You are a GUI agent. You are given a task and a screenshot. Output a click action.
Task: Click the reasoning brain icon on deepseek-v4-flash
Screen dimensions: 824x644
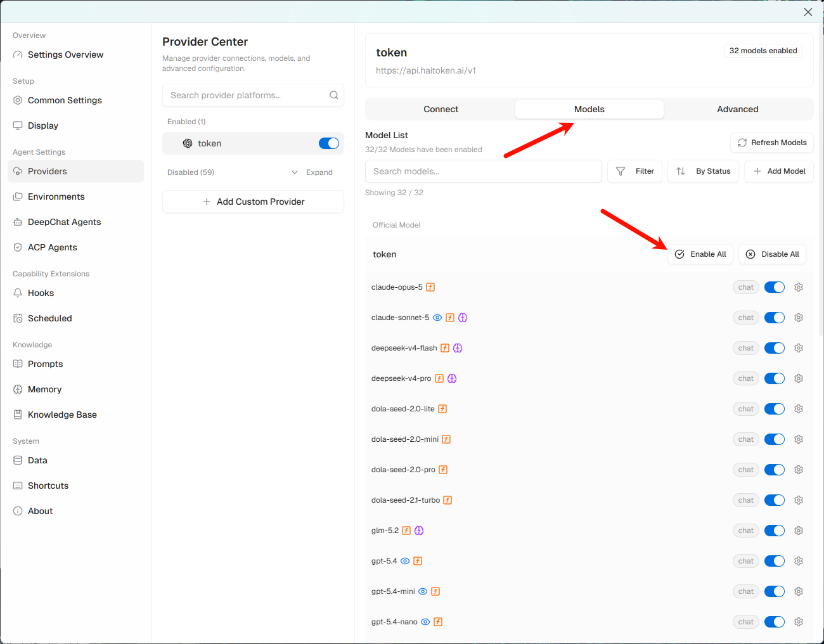coord(458,348)
